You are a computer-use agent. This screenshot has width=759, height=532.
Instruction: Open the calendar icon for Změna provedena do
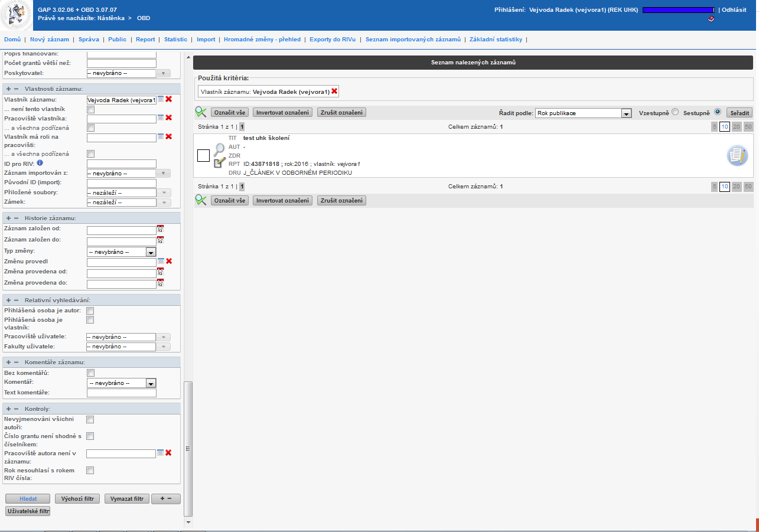[x=160, y=283]
